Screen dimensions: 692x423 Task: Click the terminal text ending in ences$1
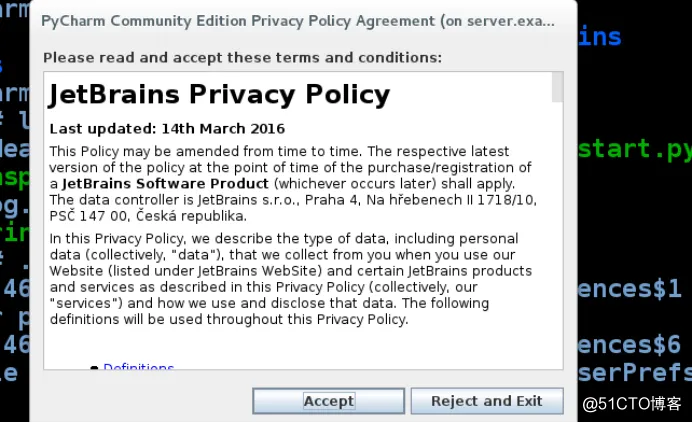point(630,290)
